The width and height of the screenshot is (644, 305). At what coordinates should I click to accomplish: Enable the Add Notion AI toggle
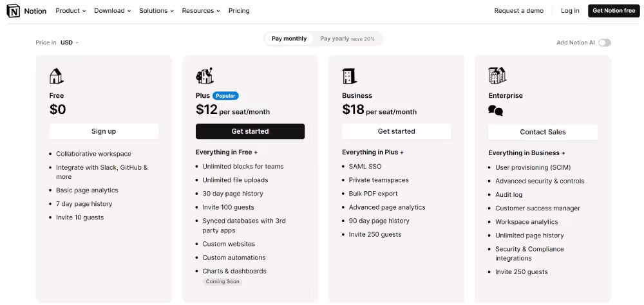[x=604, y=42]
